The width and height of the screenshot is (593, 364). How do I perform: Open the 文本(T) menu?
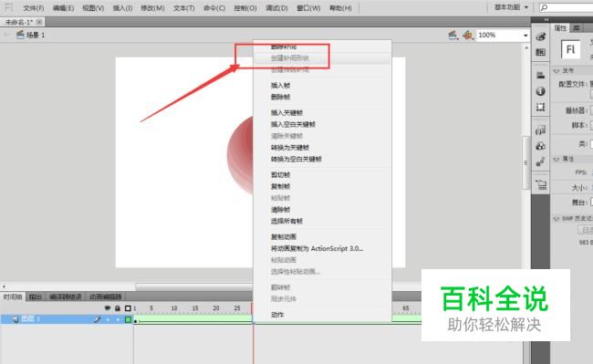(x=183, y=8)
